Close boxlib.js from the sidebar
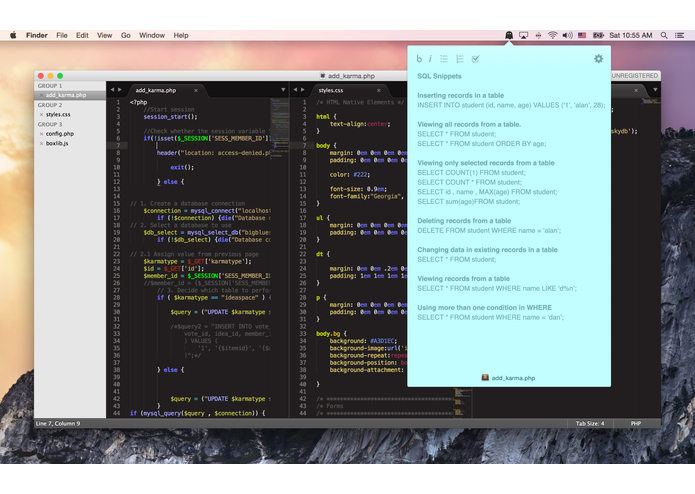 (41, 143)
